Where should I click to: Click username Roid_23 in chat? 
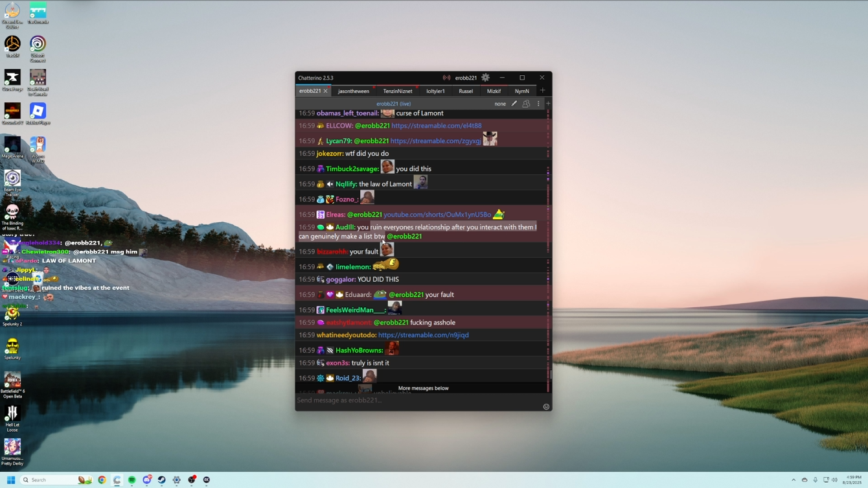pyautogui.click(x=348, y=378)
